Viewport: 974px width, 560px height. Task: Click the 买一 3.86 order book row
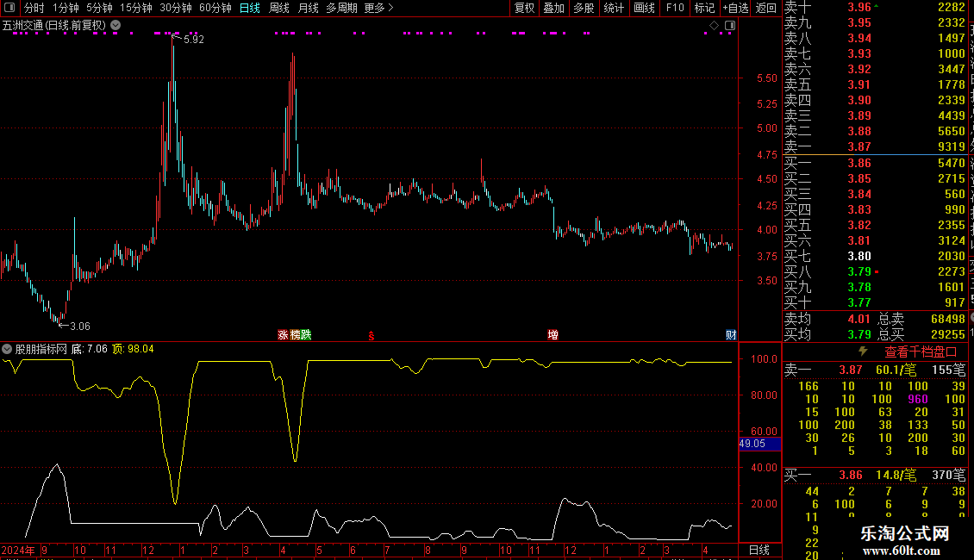[875, 163]
